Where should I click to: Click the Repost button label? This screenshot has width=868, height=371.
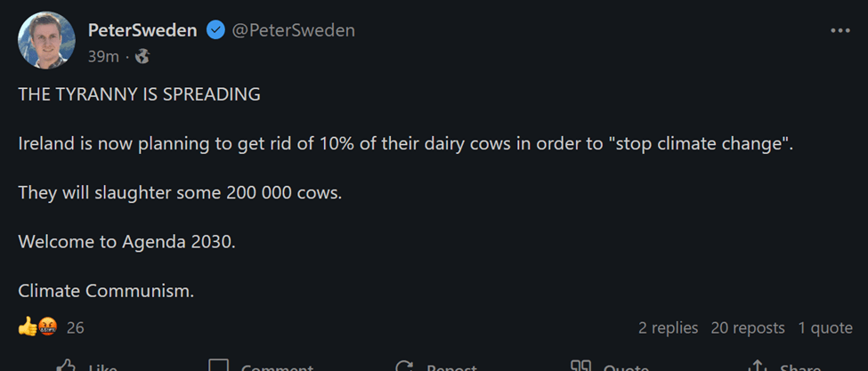[x=450, y=367]
